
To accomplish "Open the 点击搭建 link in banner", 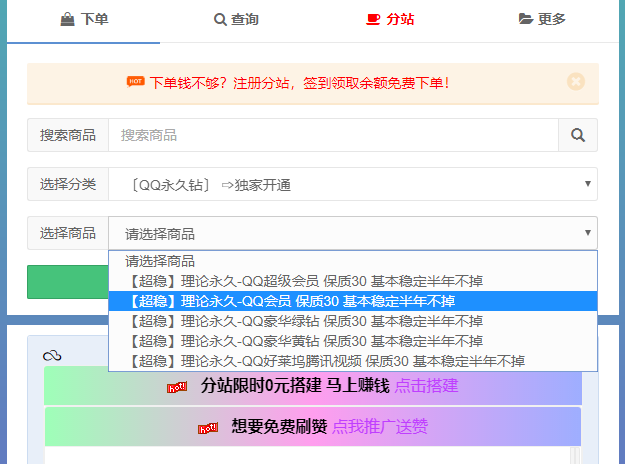I will pyautogui.click(x=426, y=386).
